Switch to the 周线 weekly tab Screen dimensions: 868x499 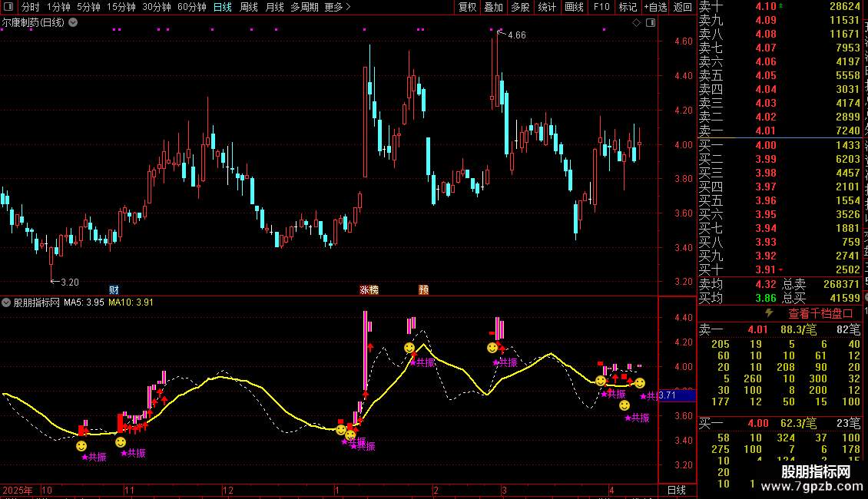pyautogui.click(x=249, y=7)
